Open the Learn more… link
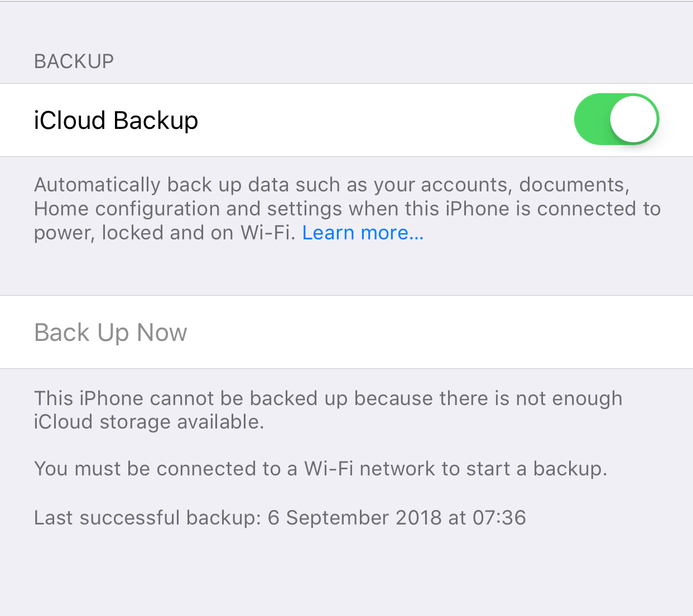Screen dimensions: 693x616 tap(363, 233)
